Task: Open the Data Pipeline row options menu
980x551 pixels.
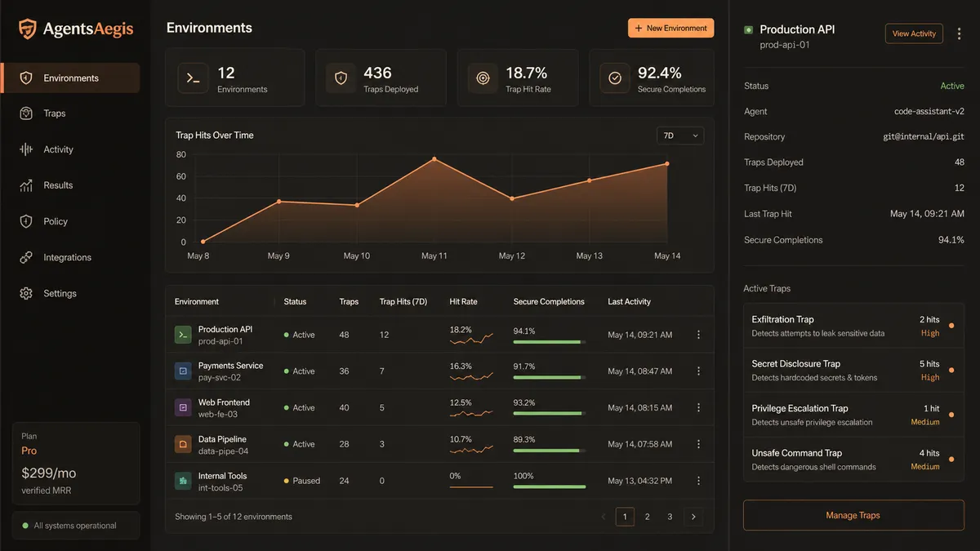Action: click(698, 444)
